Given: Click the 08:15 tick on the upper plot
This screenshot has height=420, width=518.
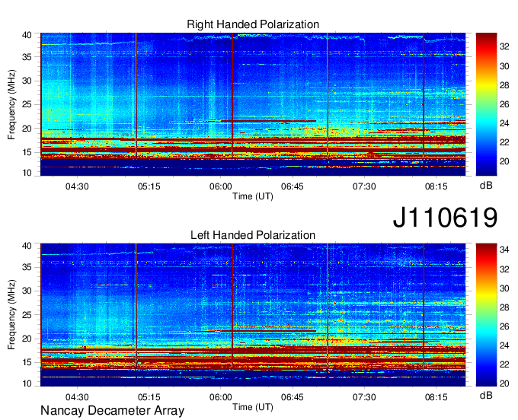Looking at the screenshot, I should (436, 186).
